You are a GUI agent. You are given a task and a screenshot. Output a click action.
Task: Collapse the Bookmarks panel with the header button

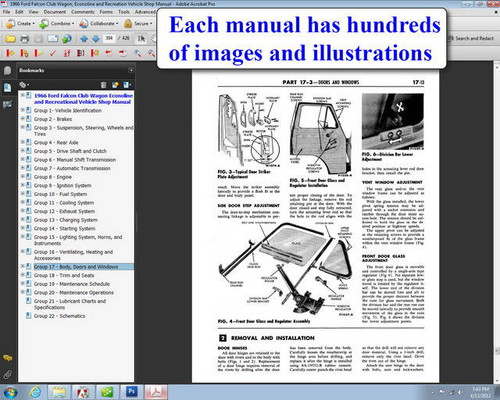131,70
